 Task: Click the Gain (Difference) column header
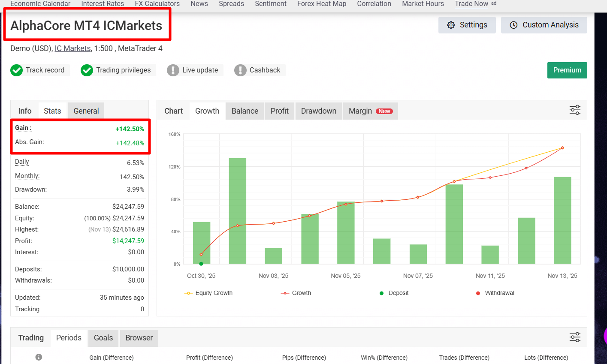pyautogui.click(x=112, y=358)
